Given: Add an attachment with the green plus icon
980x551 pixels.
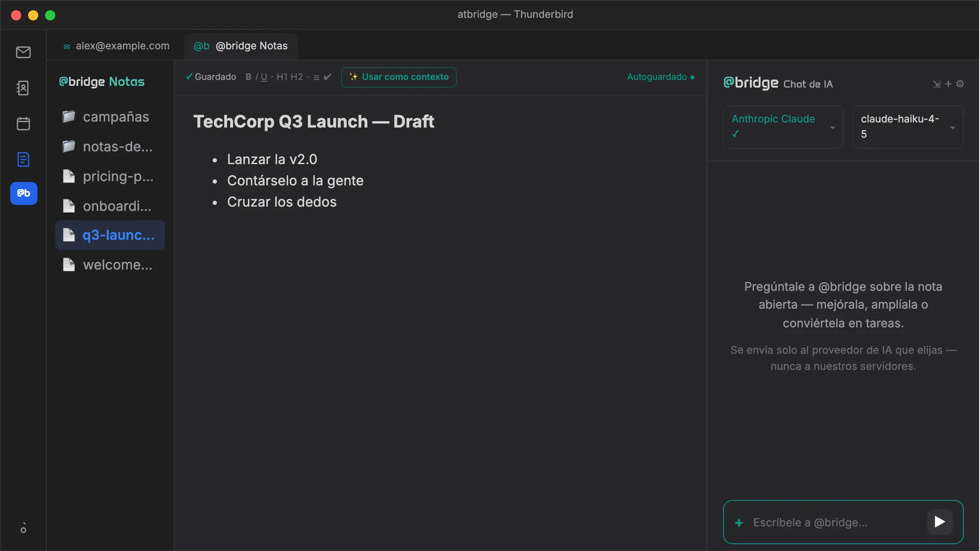Looking at the screenshot, I should pos(739,523).
